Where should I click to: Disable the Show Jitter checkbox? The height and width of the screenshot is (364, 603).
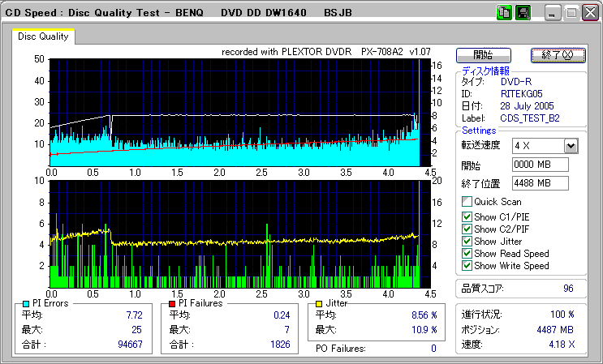click(x=467, y=241)
